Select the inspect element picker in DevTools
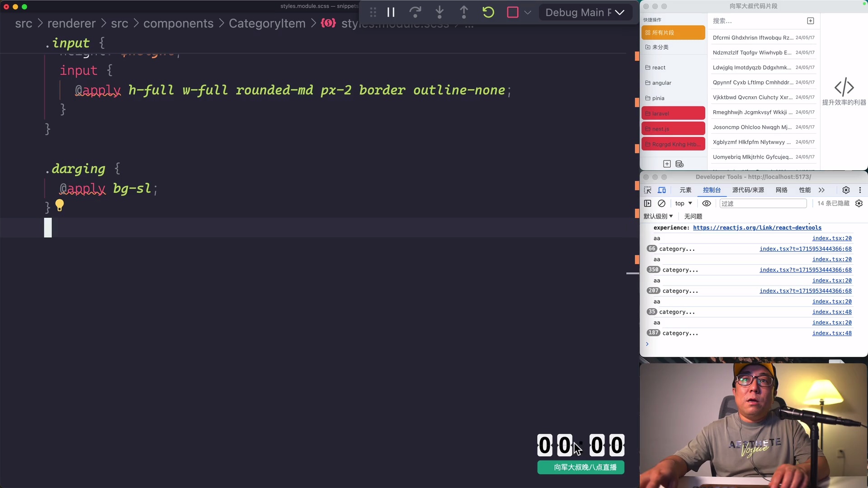The height and width of the screenshot is (488, 868). (x=647, y=190)
